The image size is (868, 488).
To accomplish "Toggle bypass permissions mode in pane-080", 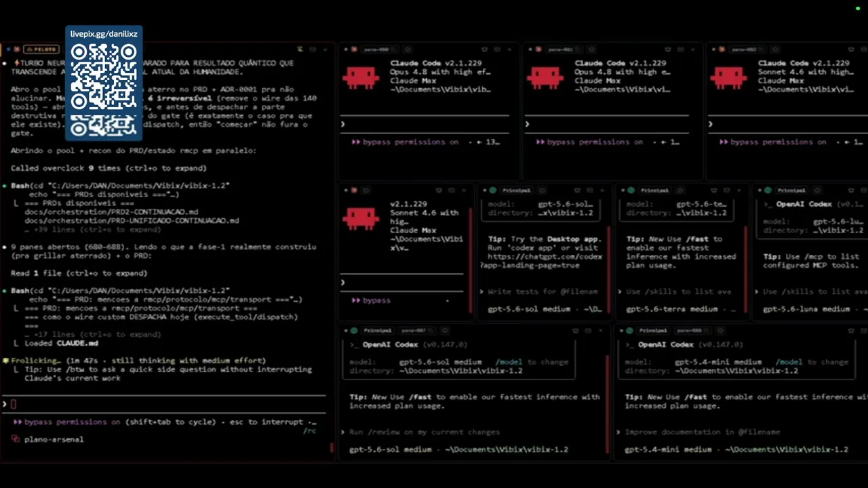I will tap(406, 142).
